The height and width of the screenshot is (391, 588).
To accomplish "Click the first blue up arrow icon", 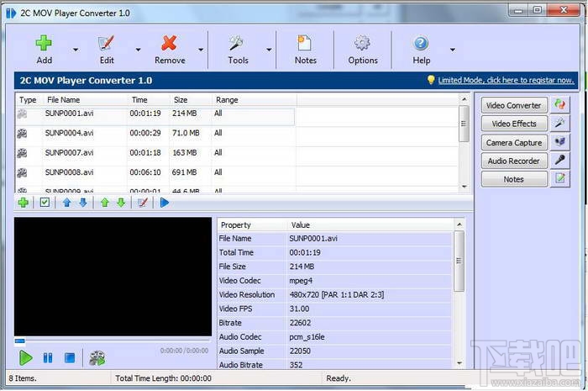I will point(66,203).
